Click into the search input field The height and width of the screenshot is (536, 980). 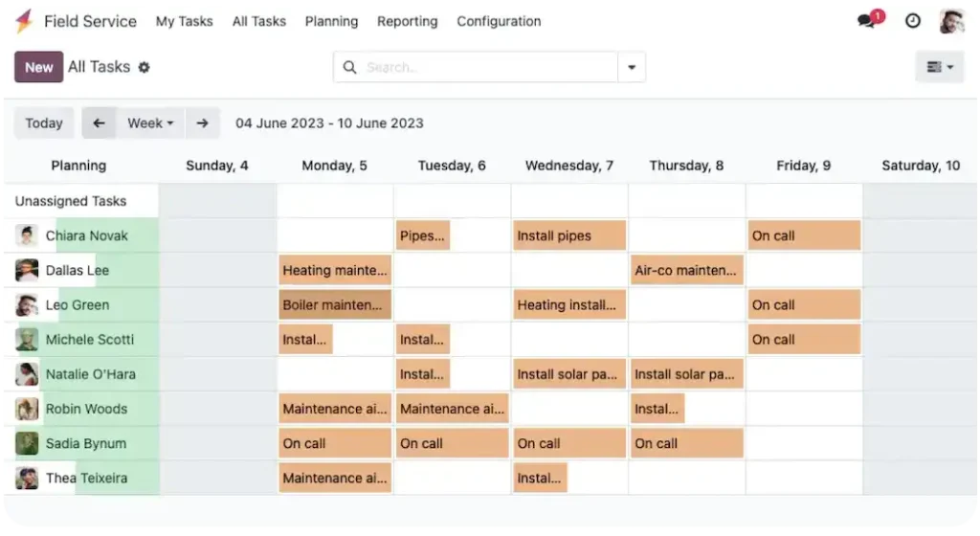tap(488, 67)
